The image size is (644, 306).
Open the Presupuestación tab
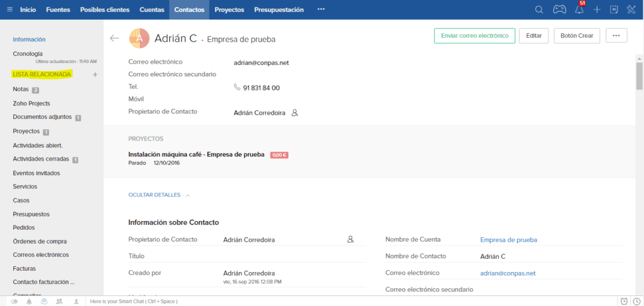click(279, 9)
